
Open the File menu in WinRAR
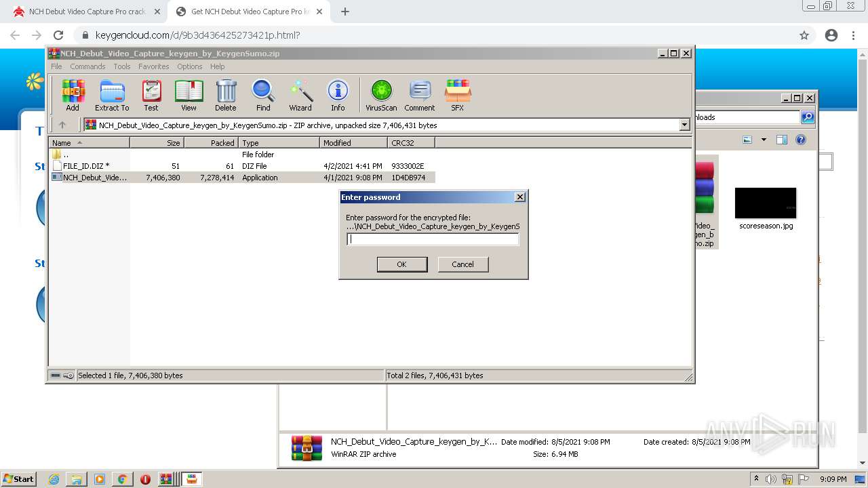point(56,66)
